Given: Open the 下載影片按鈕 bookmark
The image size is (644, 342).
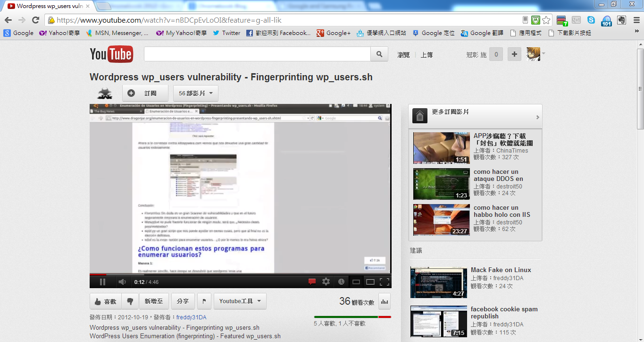Looking at the screenshot, I should tap(569, 33).
